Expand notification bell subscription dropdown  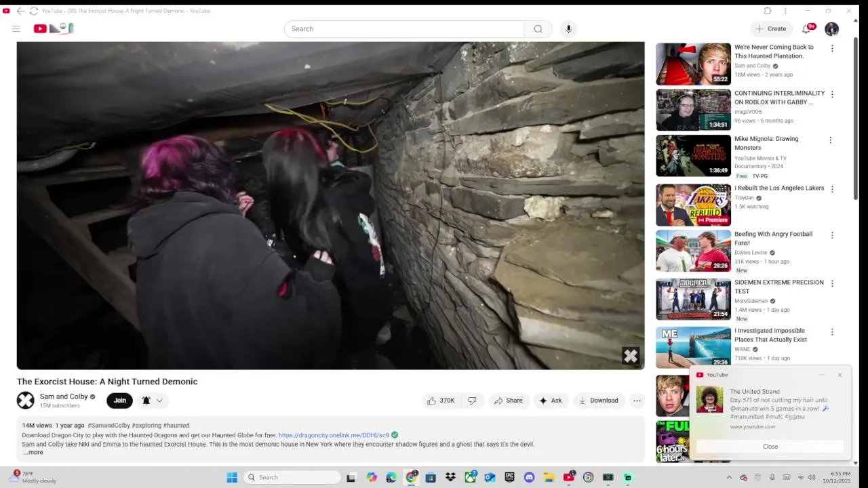click(x=159, y=401)
